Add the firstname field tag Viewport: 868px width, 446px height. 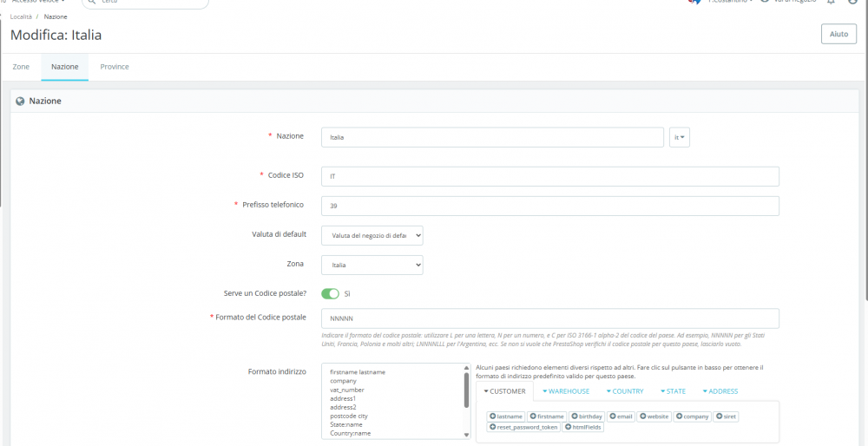pyautogui.click(x=546, y=416)
